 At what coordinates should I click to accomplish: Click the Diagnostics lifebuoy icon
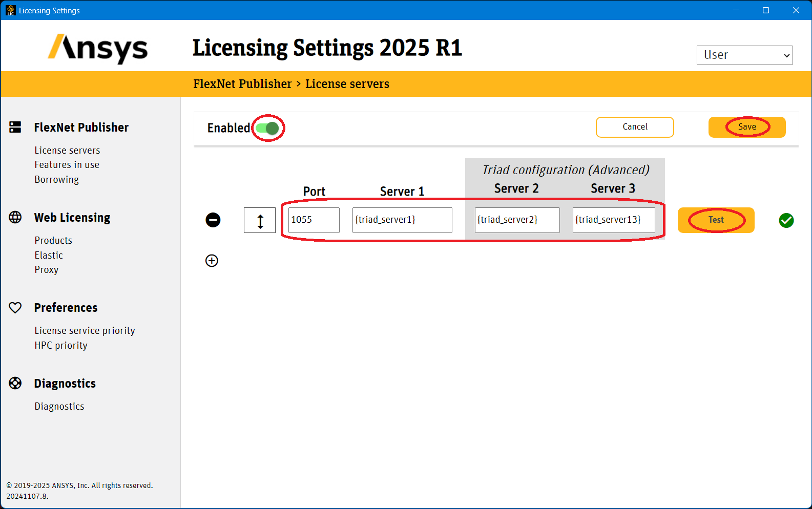point(15,383)
